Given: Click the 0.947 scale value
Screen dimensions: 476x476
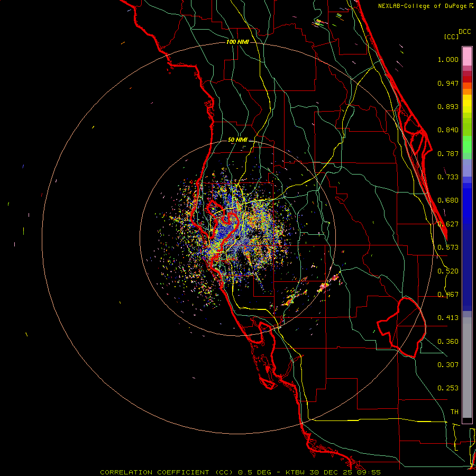Looking at the screenshot, I should pyautogui.click(x=448, y=83).
